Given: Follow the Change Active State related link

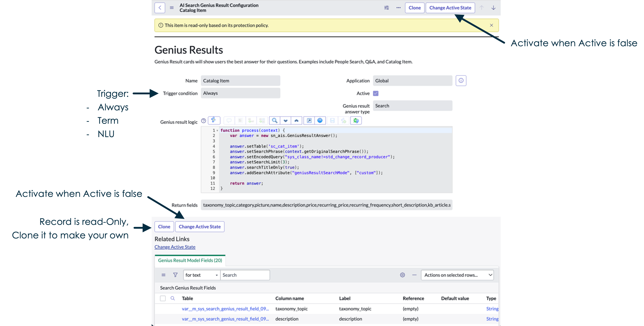Looking at the screenshot, I should pyautogui.click(x=175, y=247).
